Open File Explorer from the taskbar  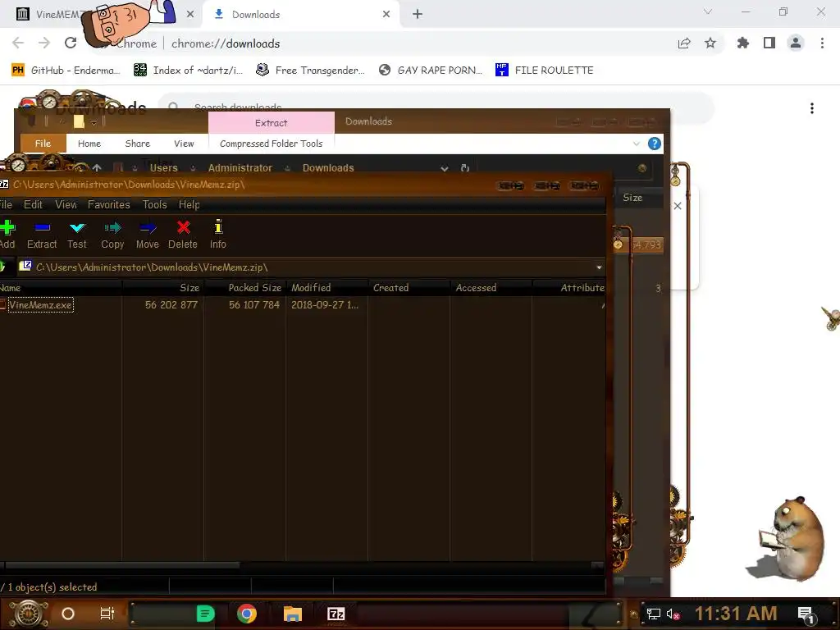(293, 614)
